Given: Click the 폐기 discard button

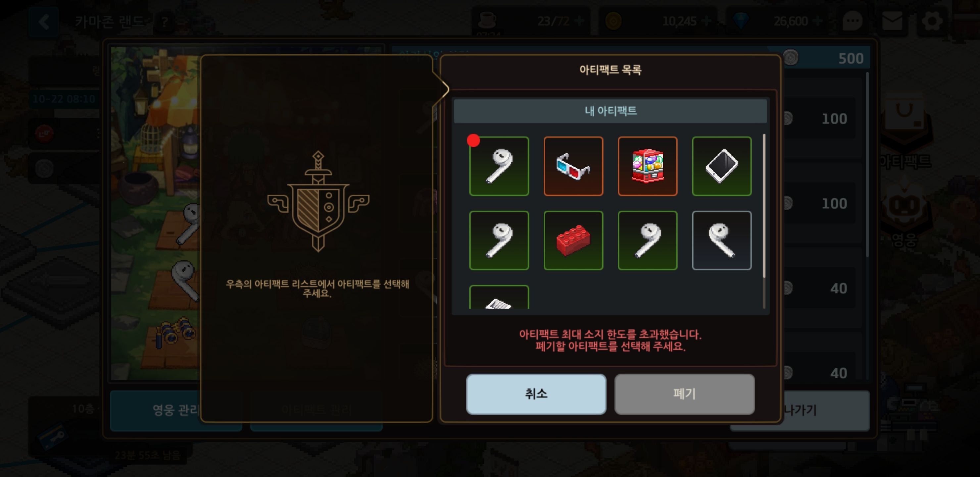Looking at the screenshot, I should click(x=684, y=394).
